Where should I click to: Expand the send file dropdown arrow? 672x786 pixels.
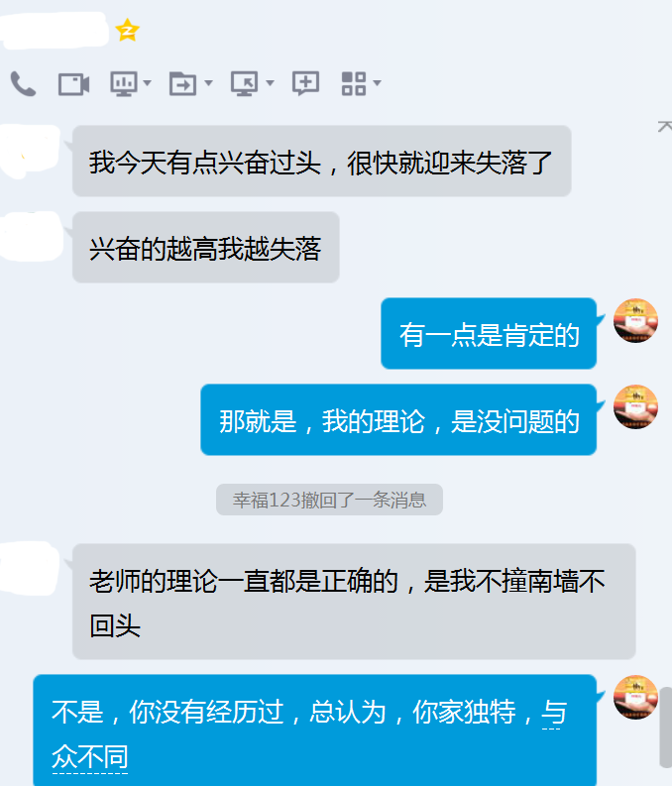point(208,82)
